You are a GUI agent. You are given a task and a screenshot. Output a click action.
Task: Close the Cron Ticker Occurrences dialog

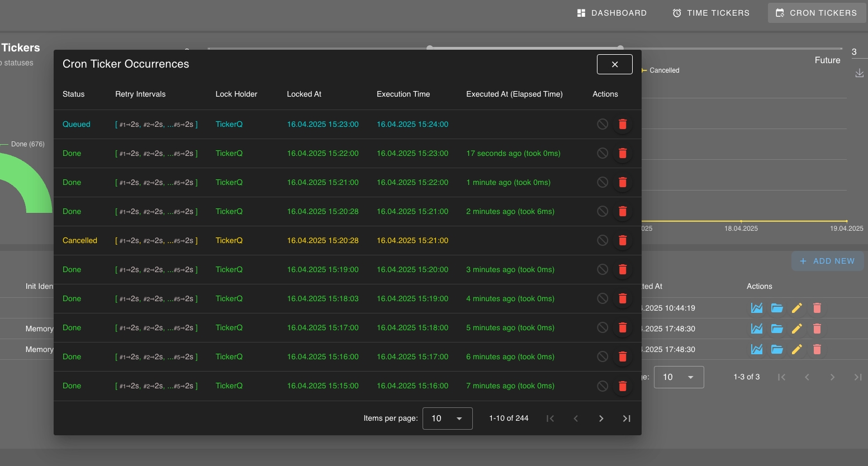point(615,64)
